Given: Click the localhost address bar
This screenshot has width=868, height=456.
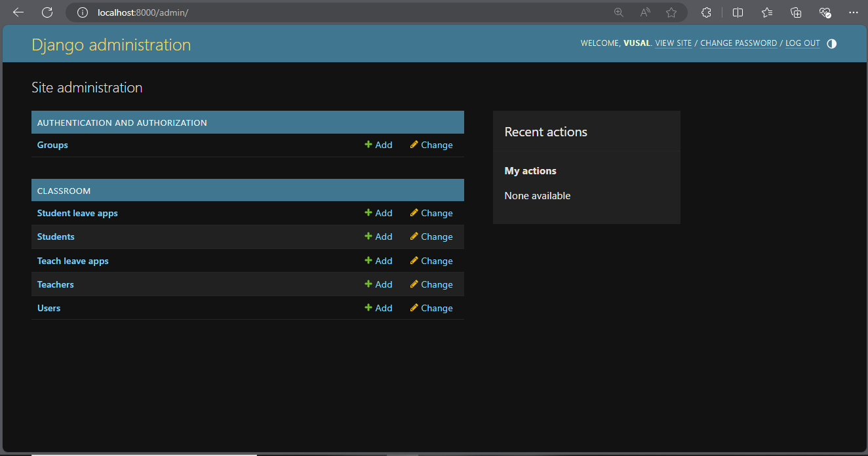Looking at the screenshot, I should 328,12.
